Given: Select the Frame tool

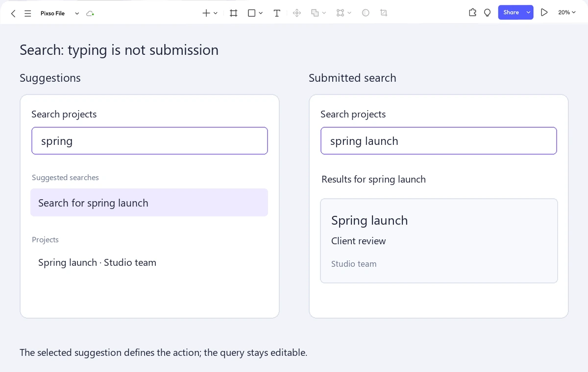Looking at the screenshot, I should point(234,13).
